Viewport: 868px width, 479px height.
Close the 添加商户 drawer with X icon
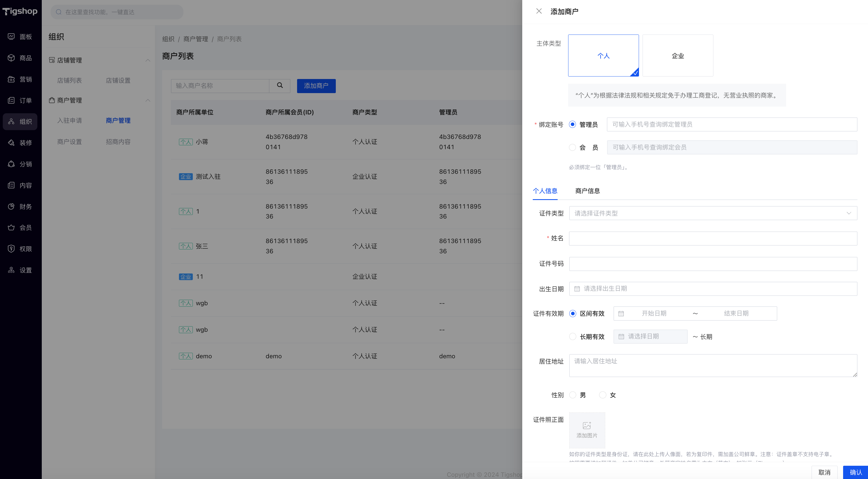pos(539,11)
